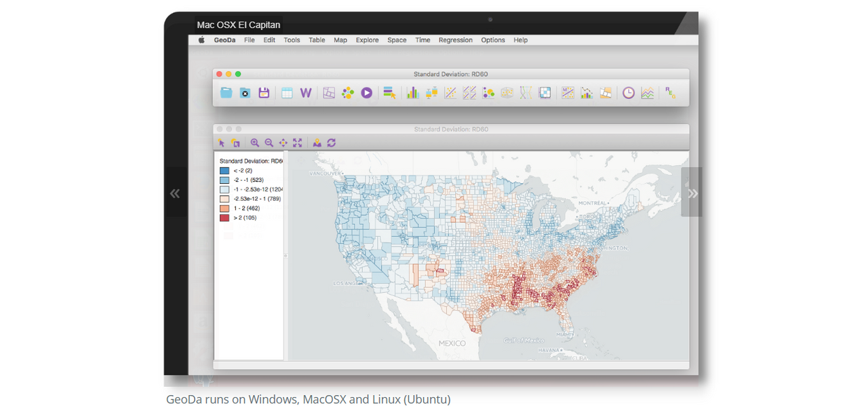Viewport: 868px width, 412px height.
Task: Open the GeoDa application menu
Action: point(224,40)
